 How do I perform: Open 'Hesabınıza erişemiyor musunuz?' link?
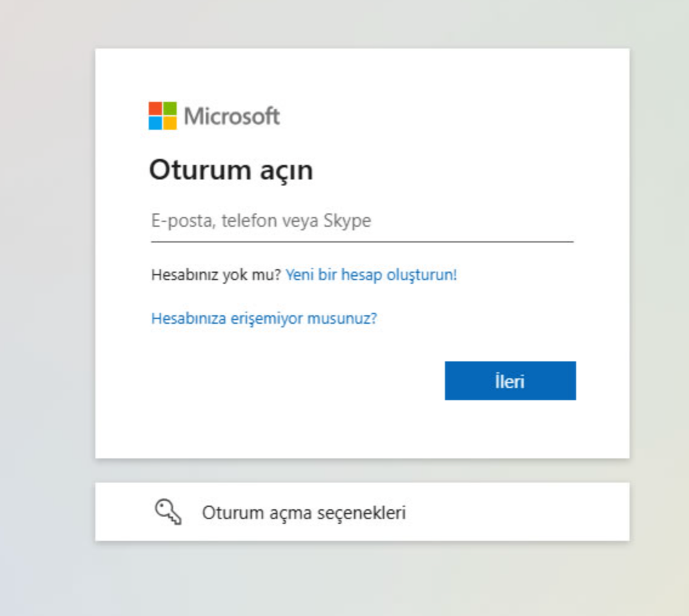[x=264, y=318]
